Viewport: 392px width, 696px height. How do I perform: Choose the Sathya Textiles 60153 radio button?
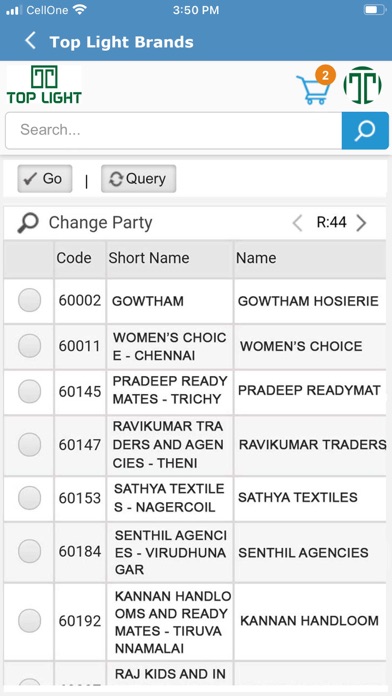point(29,498)
